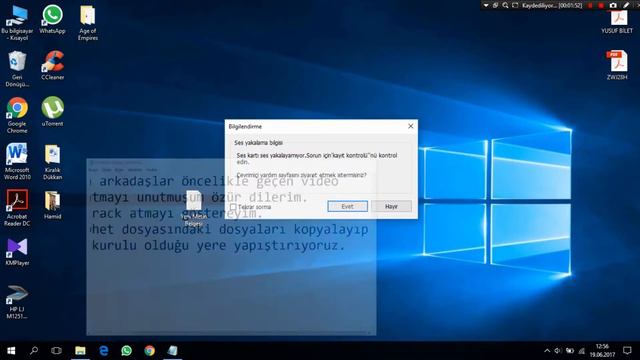Open the clock showing 12:56
The height and width of the screenshot is (360, 640).
point(602,351)
